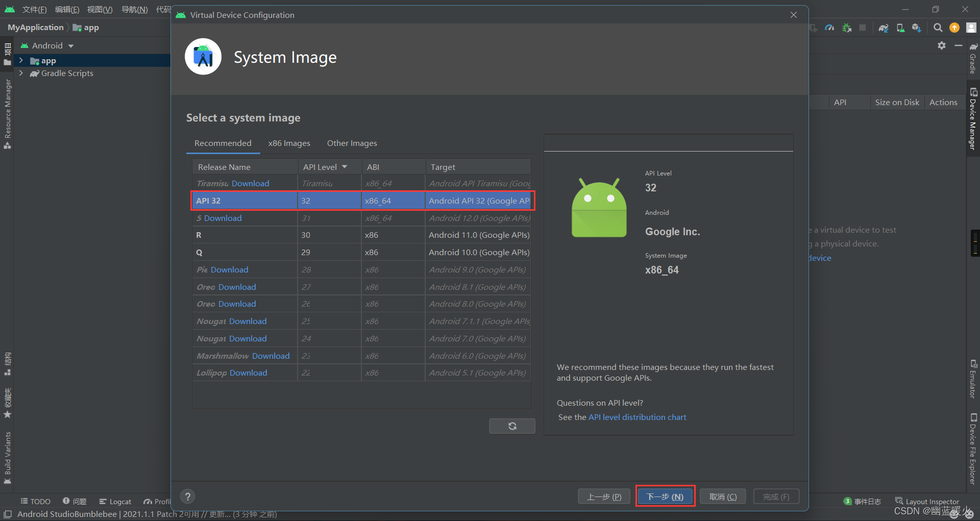Image resolution: width=980 pixels, height=521 pixels.
Task: Click the Profile app speedometer toolbar icon
Action: click(x=829, y=28)
